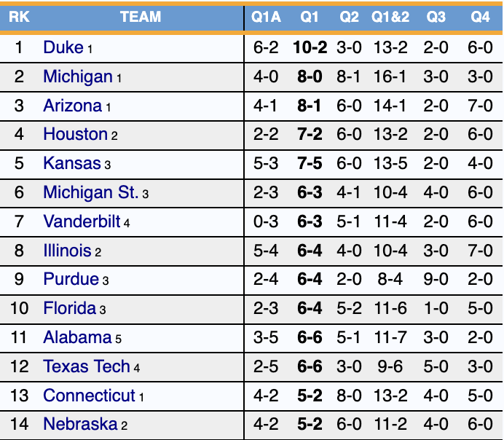Open the Duke team link
This screenshot has height=440, width=504.
pyautogui.click(x=63, y=48)
